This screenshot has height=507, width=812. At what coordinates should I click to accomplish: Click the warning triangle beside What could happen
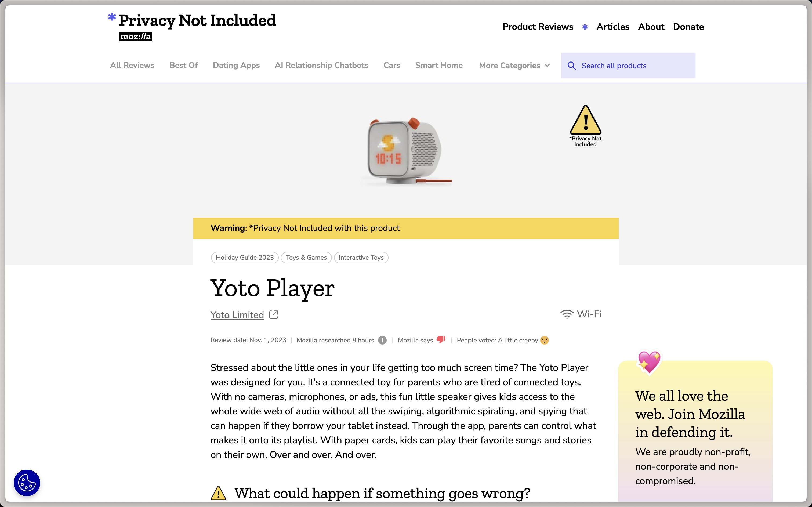click(218, 493)
